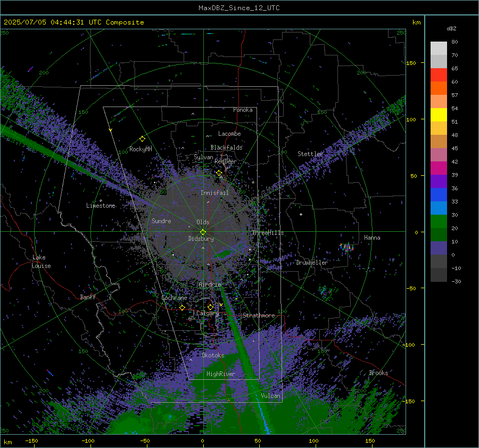This screenshot has width=479, height=448.
Task: Click the Cochrane city label
Action: pos(174,298)
